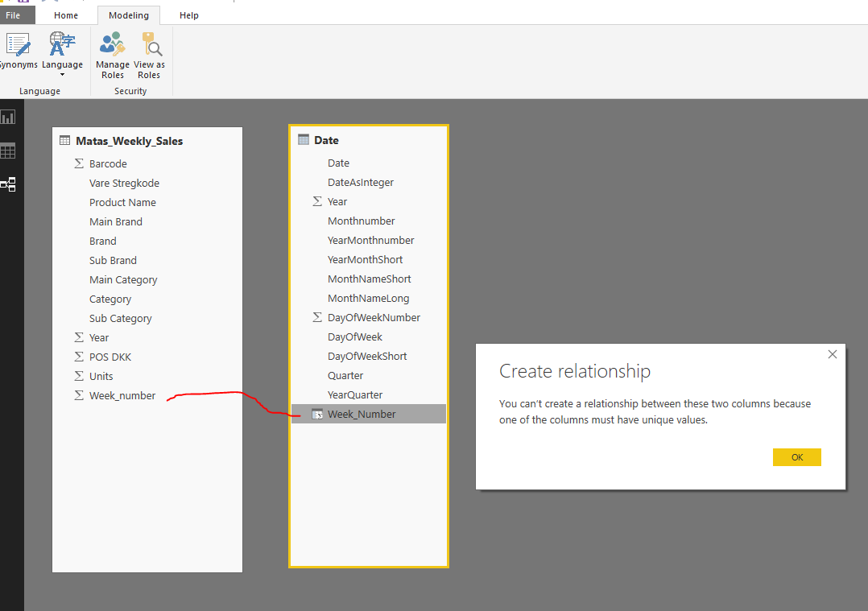Click table icon beside Date title
This screenshot has width=868, height=611.
[x=304, y=139]
